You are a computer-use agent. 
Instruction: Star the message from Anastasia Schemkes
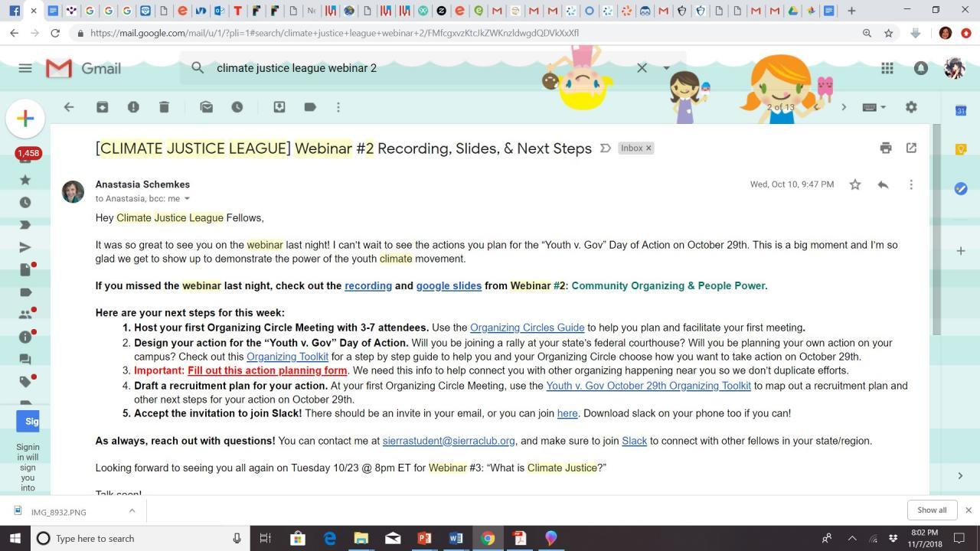[855, 184]
